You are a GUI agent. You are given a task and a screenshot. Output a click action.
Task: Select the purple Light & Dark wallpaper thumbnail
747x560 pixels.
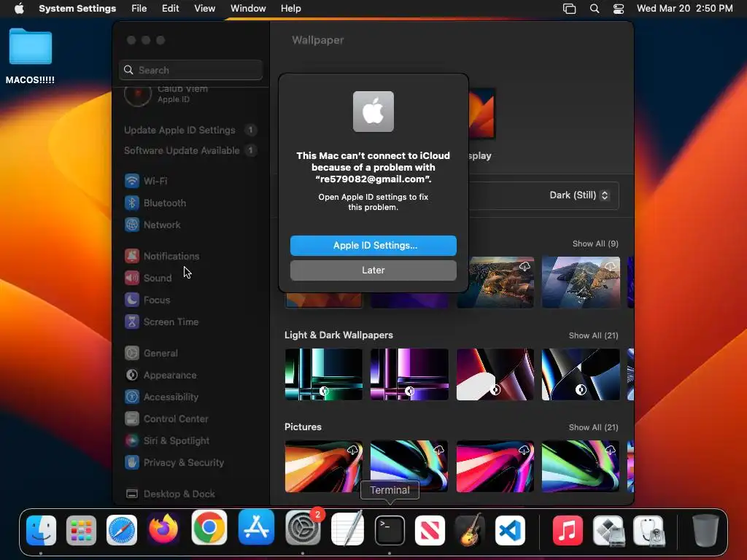click(409, 374)
